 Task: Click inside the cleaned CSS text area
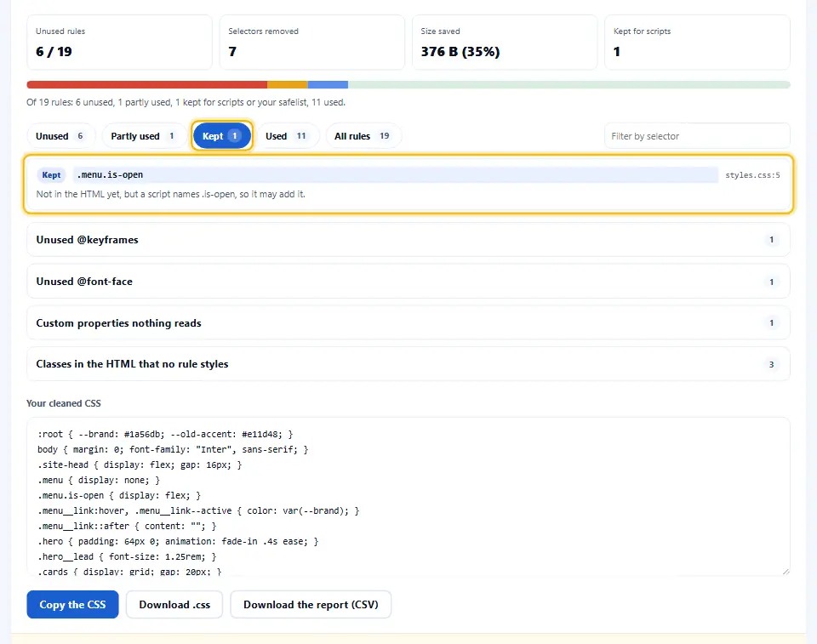[408, 497]
